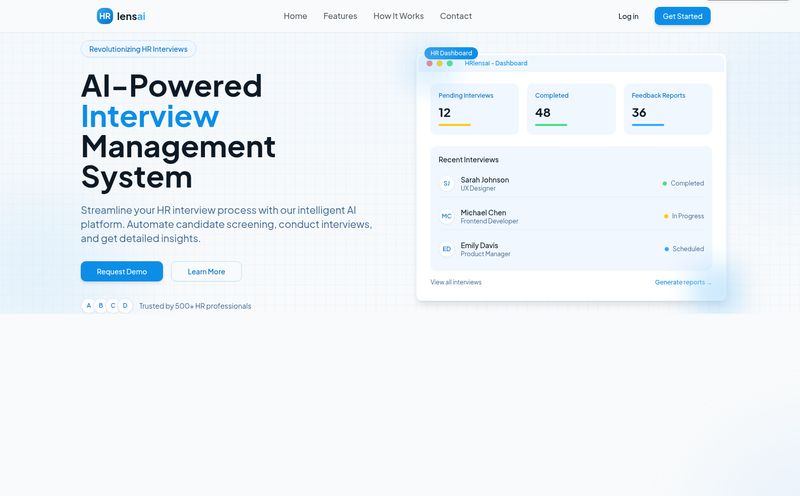Open the View all interviews link

pyautogui.click(x=456, y=282)
